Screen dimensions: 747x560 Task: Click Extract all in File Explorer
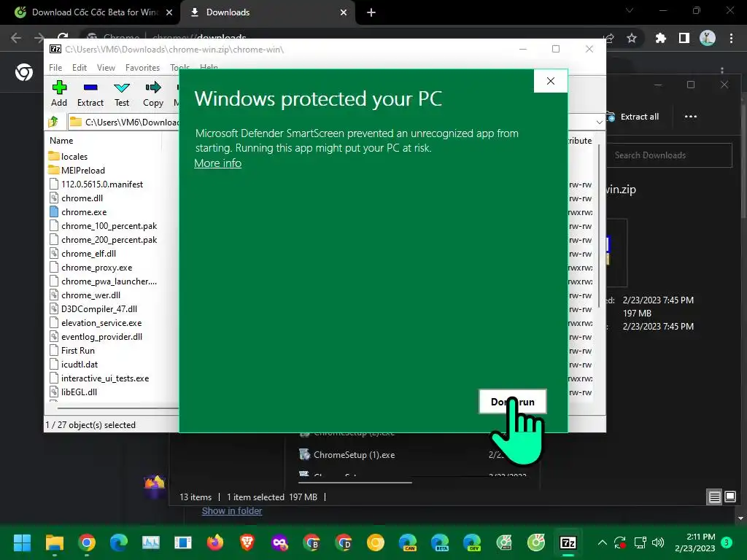tap(633, 117)
